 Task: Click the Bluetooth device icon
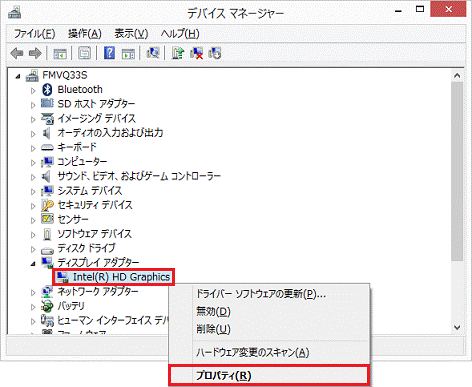(x=47, y=89)
